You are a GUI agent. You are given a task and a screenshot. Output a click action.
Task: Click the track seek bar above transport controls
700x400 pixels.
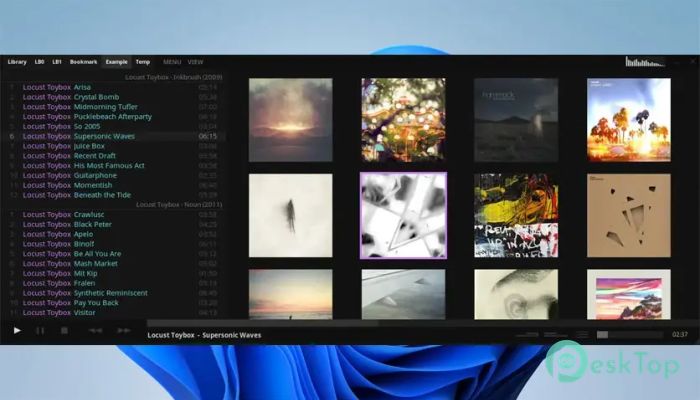pyautogui.click(x=422, y=323)
